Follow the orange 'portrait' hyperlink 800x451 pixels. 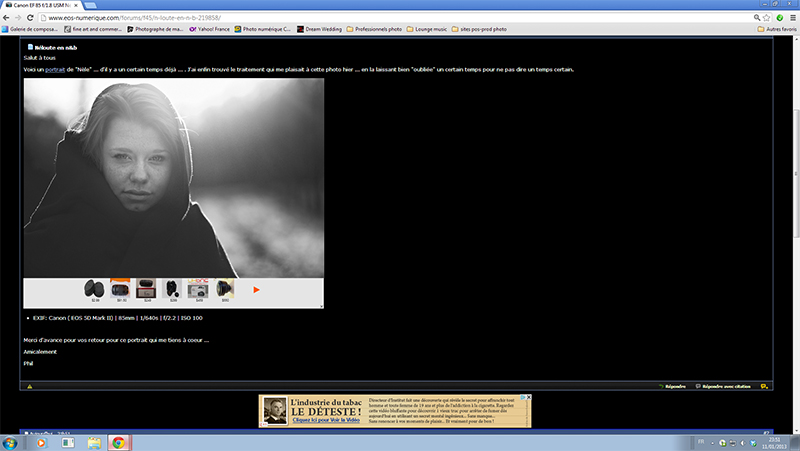[x=55, y=69]
